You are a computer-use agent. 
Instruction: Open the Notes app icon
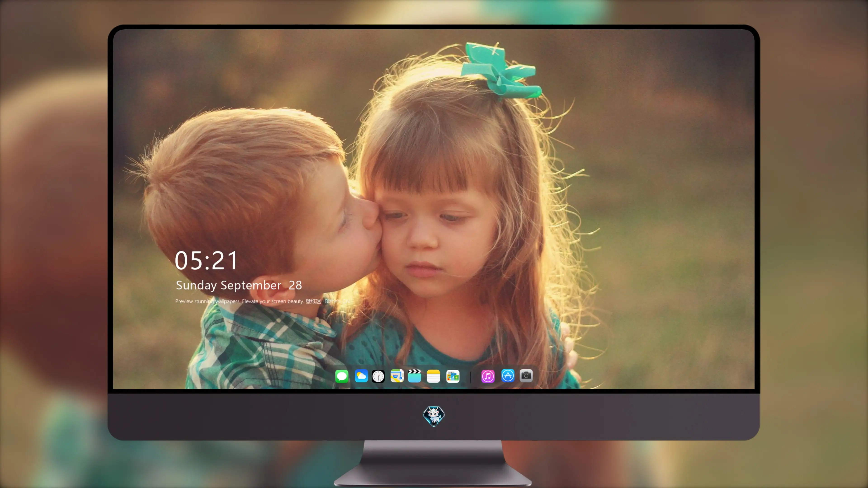[x=433, y=376]
